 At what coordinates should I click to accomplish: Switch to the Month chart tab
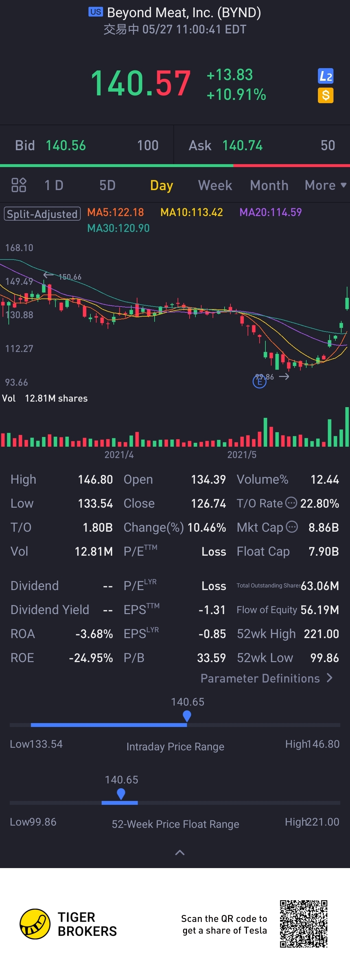[x=269, y=185]
